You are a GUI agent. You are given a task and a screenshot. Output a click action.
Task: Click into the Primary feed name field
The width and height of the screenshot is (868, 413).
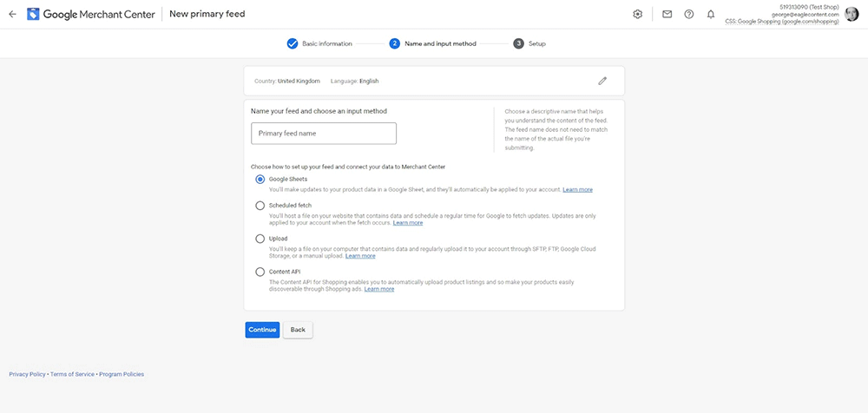click(x=323, y=134)
